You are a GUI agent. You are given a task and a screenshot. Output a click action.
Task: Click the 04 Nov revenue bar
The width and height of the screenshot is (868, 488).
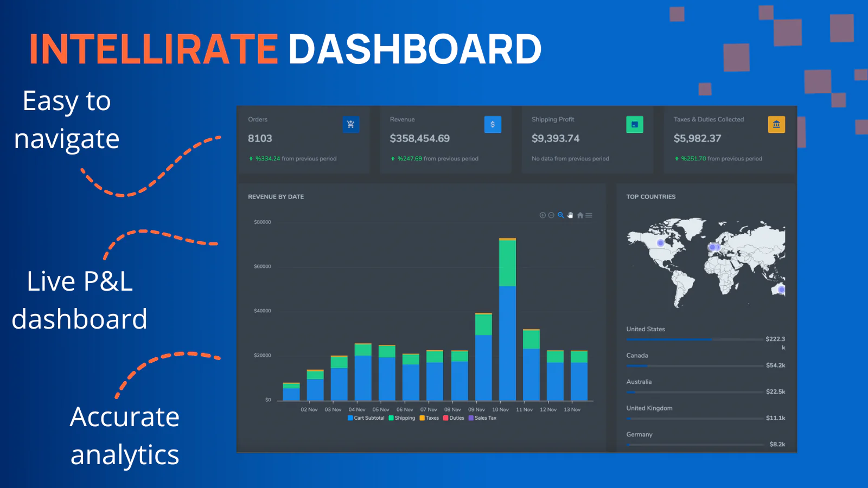363,372
